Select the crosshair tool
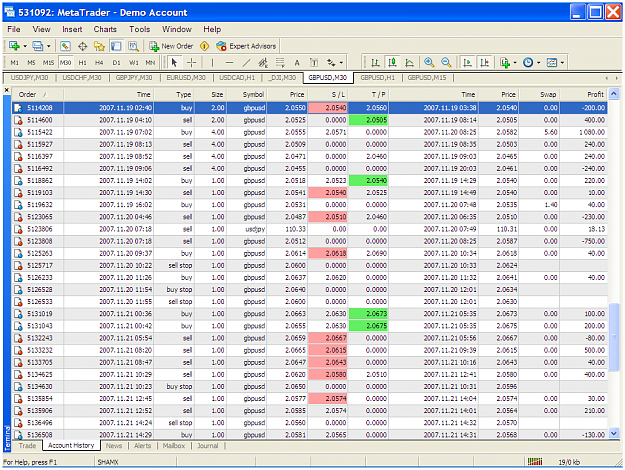The image size is (625, 470). (x=192, y=63)
